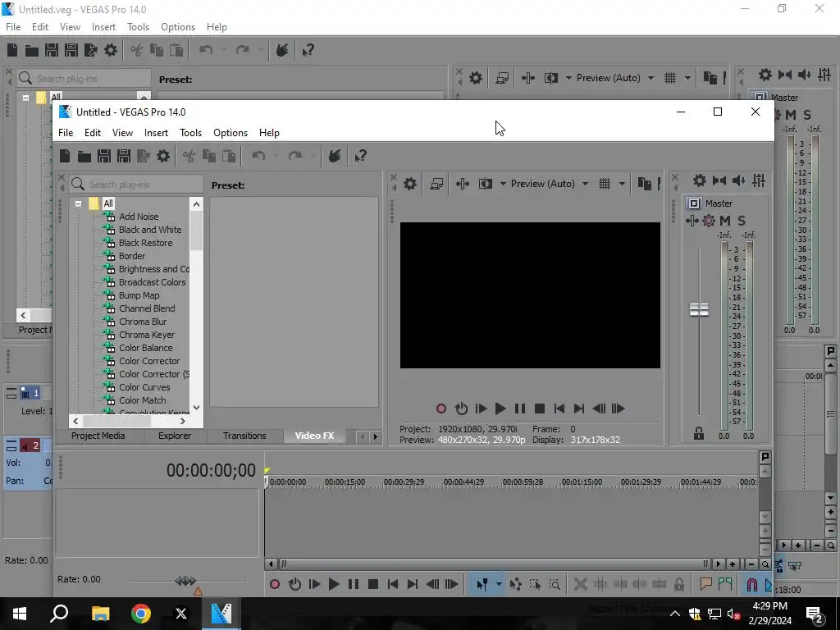The width and height of the screenshot is (840, 630).
Task: Click split screen view icon in front preview
Action: click(x=486, y=184)
